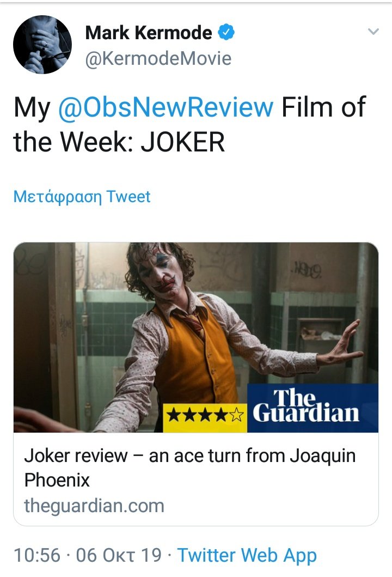Visit the theguardian.com domain link

pos(94,506)
